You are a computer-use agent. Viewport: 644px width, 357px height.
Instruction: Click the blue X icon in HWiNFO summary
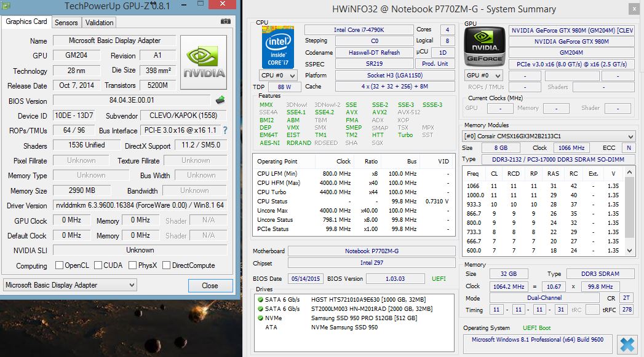click(x=627, y=345)
